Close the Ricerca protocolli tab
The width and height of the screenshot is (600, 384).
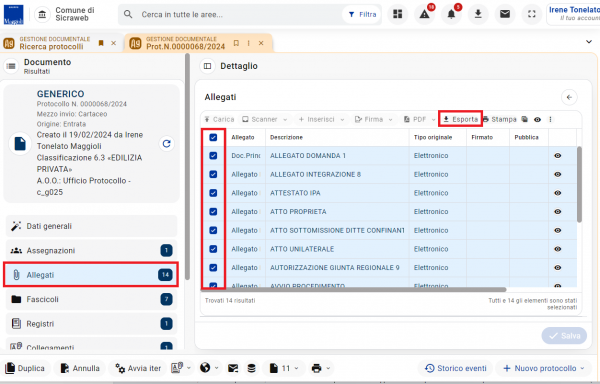click(114, 43)
